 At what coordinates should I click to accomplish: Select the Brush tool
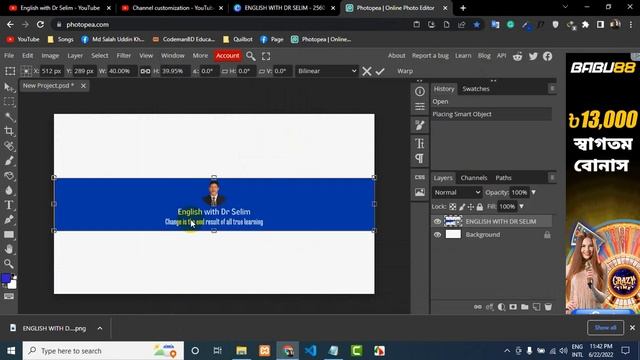(9, 161)
